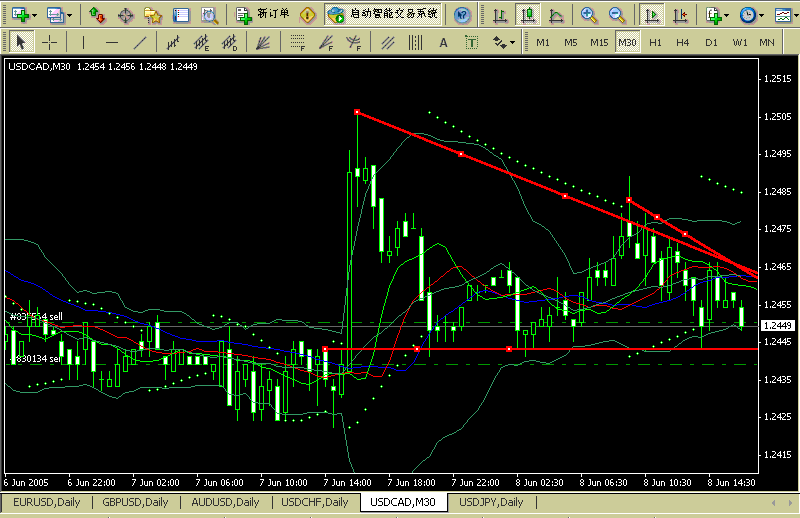800x518 pixels.
Task: Select the Fibonacci Arcs tool
Action: click(354, 42)
